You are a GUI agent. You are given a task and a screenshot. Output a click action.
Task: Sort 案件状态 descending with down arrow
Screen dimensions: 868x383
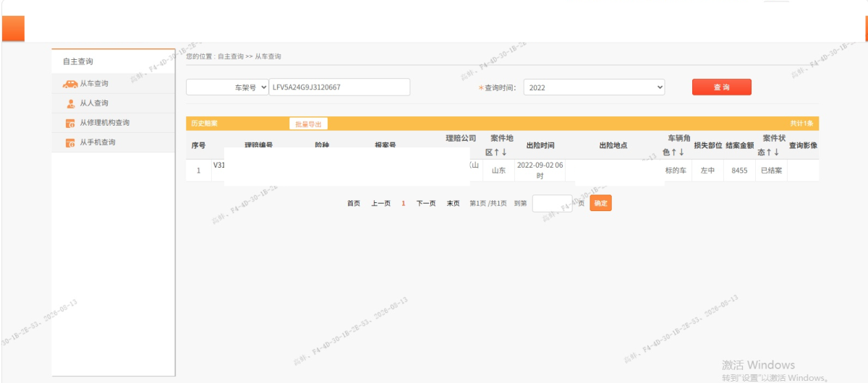tap(777, 152)
